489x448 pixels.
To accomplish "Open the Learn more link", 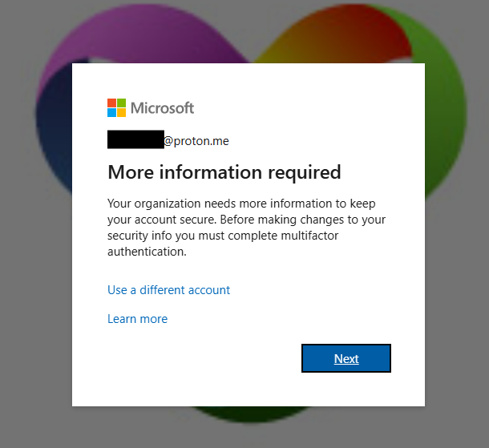I will (x=138, y=319).
